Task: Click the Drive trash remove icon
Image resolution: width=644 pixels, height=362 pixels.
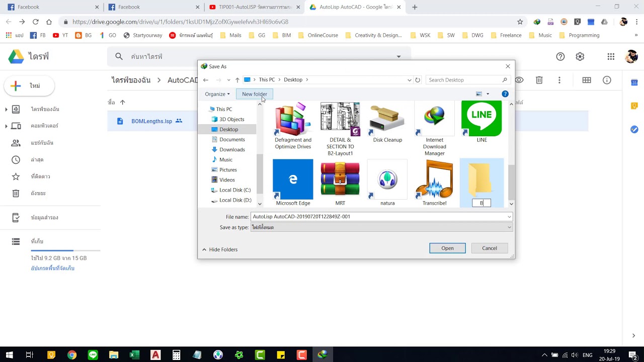Action: 539,80
